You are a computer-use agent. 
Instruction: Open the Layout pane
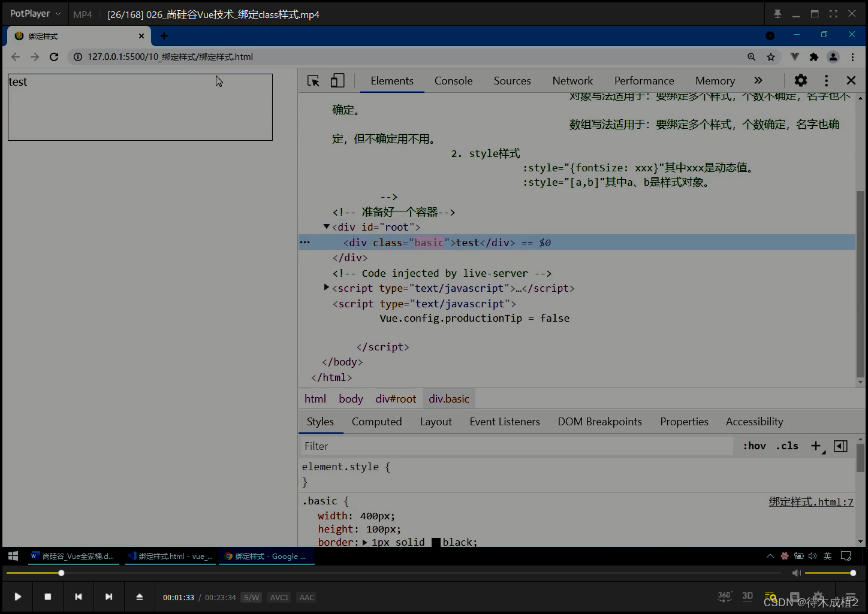click(x=436, y=422)
